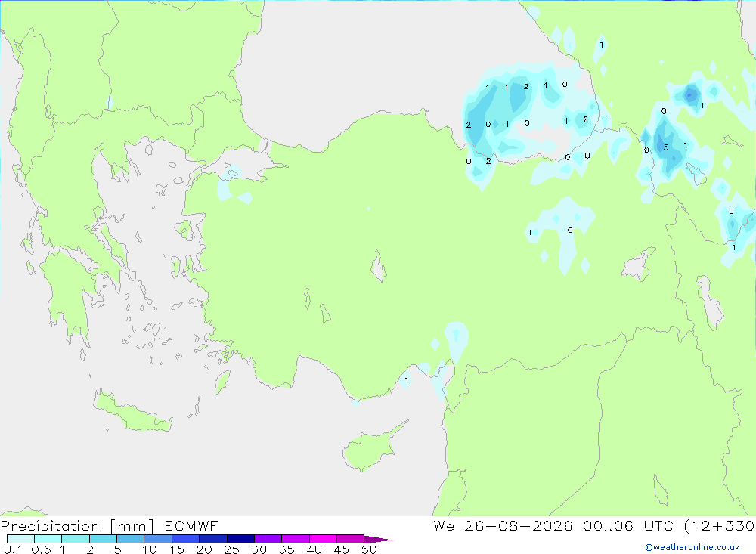This screenshot has width=756, height=554.
Task: Click the "10" legend scale label
Action: coord(150,549)
